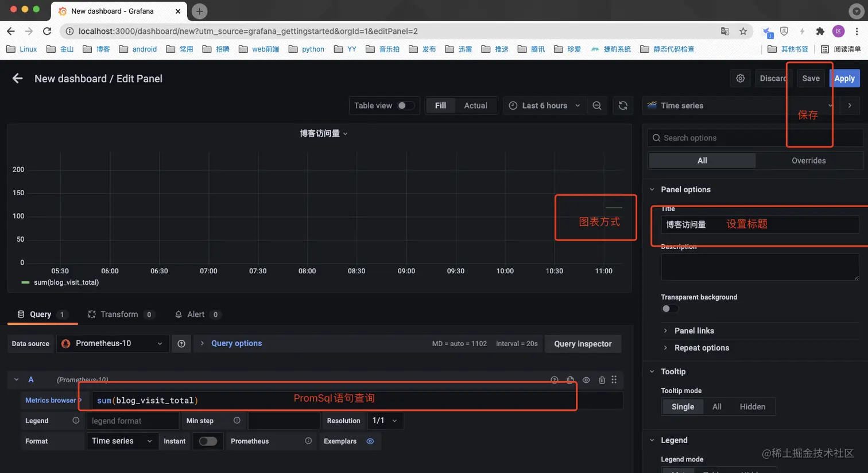The height and width of the screenshot is (473, 868).
Task: Toggle Transparent background switch
Action: (x=669, y=308)
